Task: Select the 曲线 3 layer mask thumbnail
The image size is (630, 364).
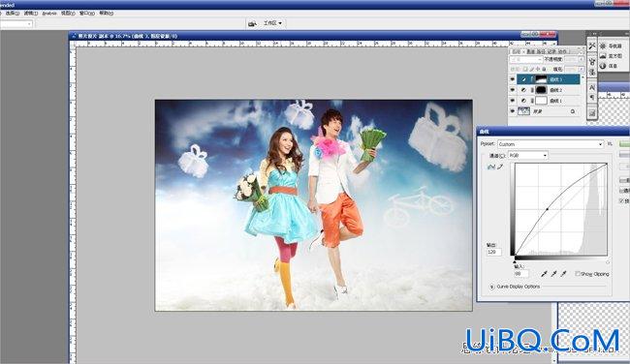Action: [541, 79]
